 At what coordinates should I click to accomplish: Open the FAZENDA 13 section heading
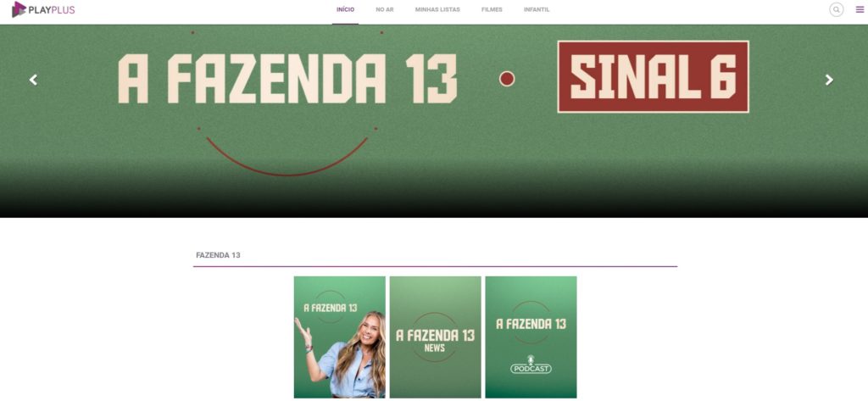tap(218, 255)
